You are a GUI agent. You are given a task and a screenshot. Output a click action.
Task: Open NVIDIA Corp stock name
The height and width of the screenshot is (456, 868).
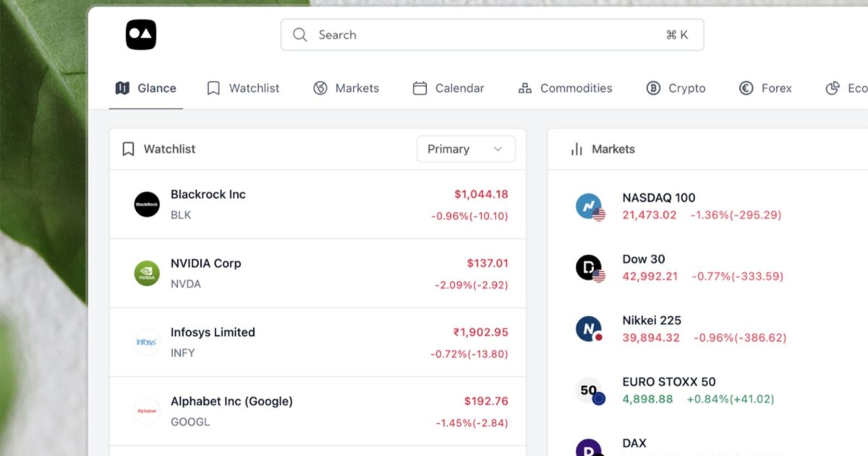tap(206, 263)
